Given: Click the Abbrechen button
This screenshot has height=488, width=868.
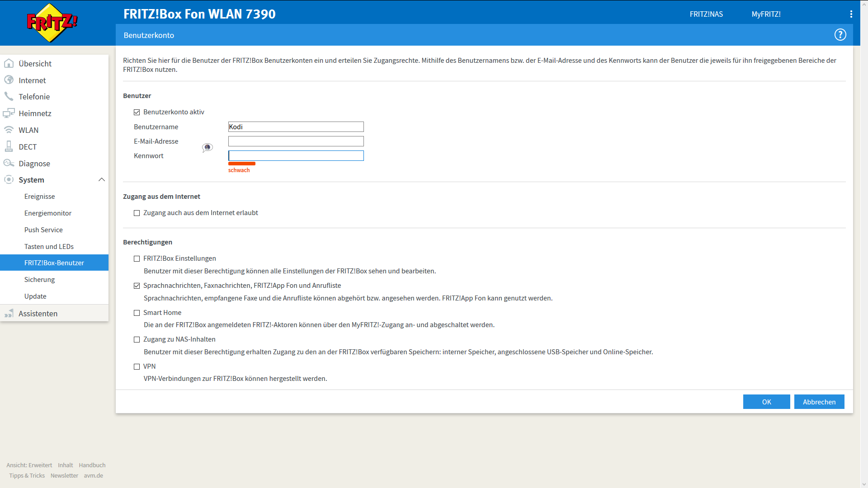Looking at the screenshot, I should click(819, 402).
